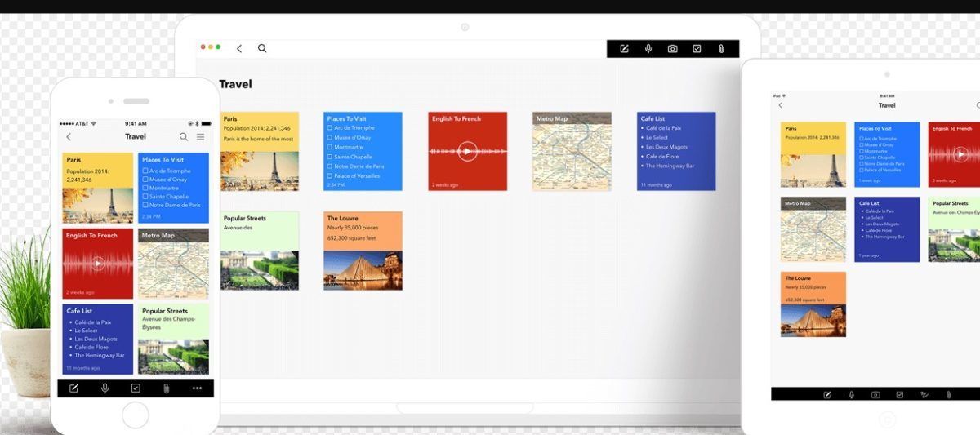Screen dimensions: 980x435
Task: Check Musee d'Orsay on phone note
Action: [145, 180]
